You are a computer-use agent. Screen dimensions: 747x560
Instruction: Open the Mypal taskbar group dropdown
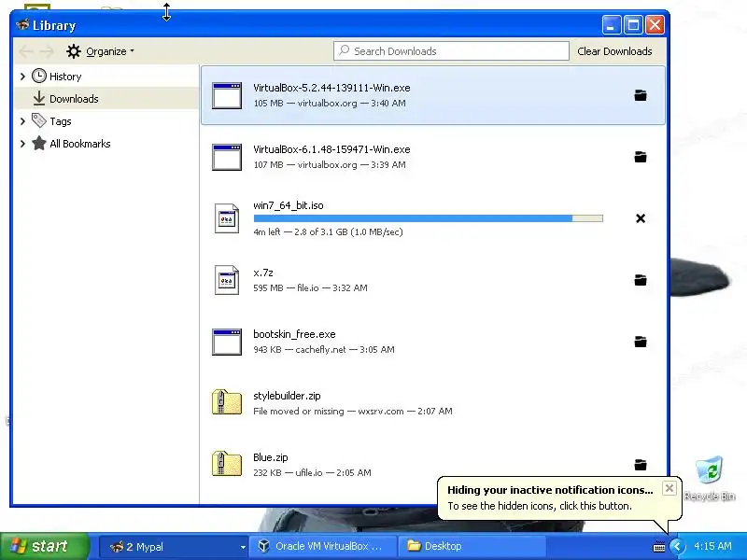243,547
